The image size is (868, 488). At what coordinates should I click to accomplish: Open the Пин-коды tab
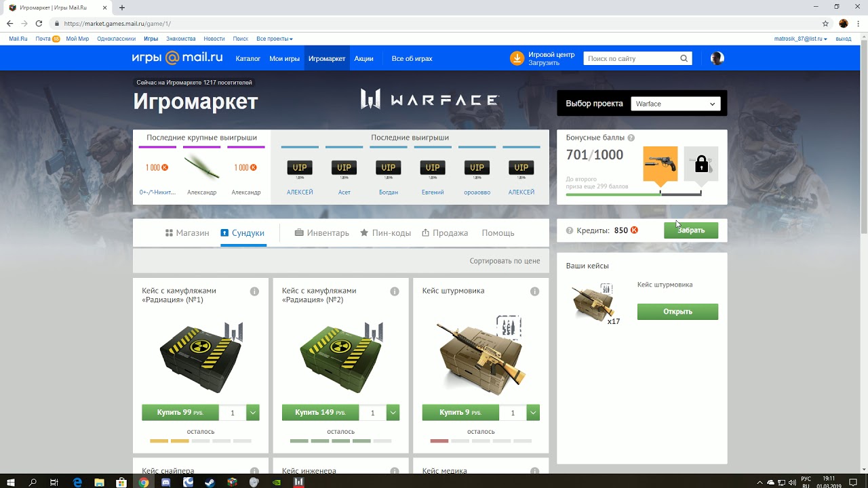385,232
